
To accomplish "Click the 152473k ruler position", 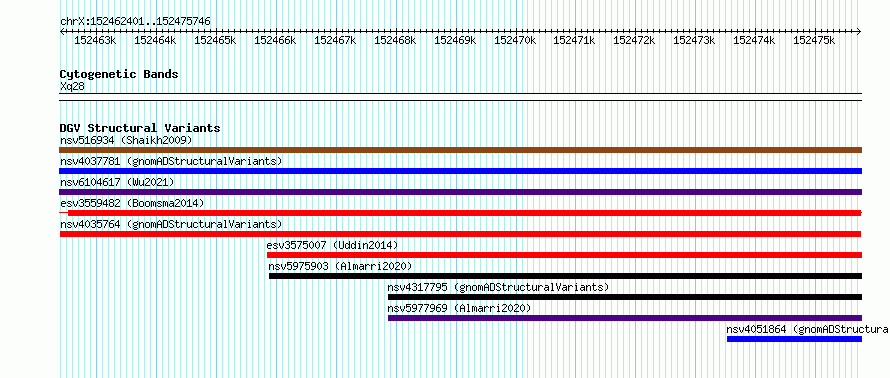I will coord(694,40).
